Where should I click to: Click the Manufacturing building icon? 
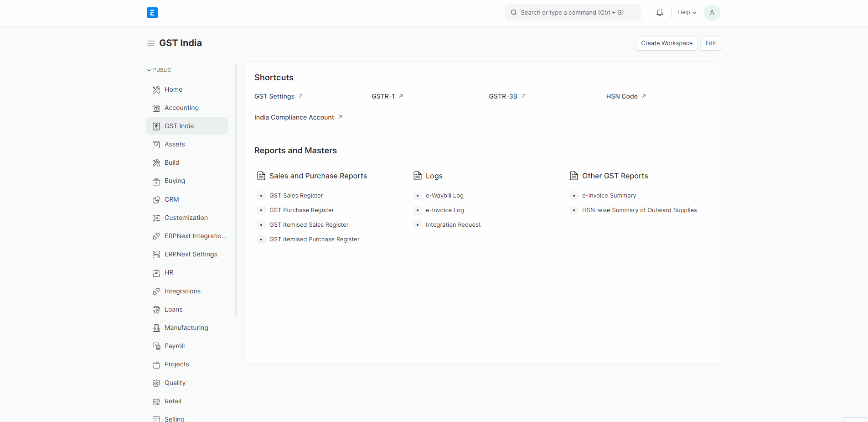[x=156, y=328]
